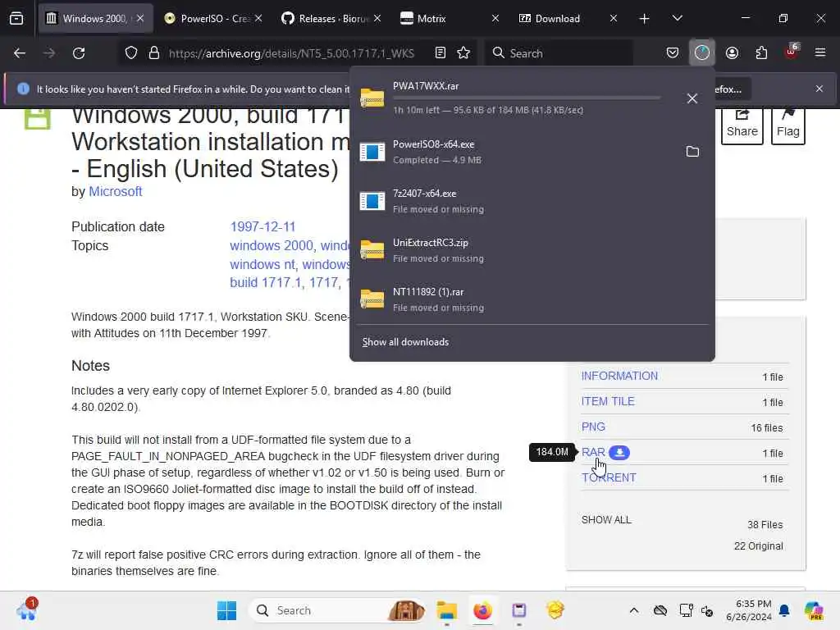The width and height of the screenshot is (840, 630).
Task: Close the Motrix tab
Action: (x=495, y=19)
